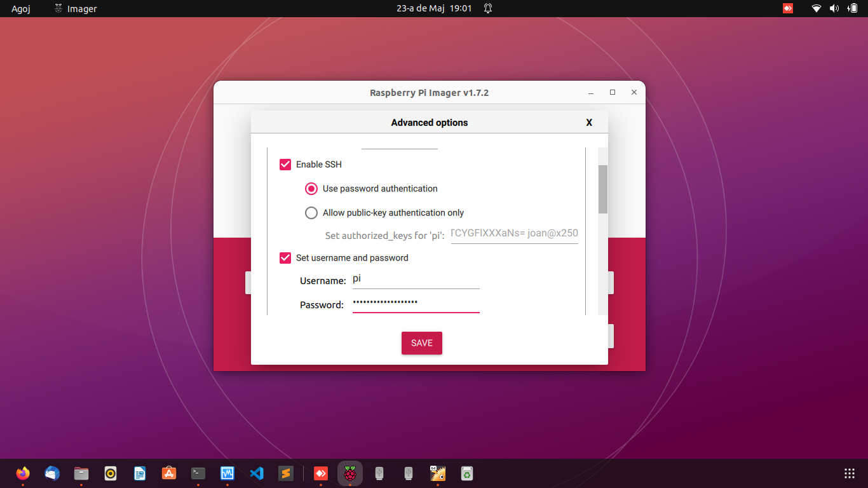The height and width of the screenshot is (488, 868).
Task: Click the "Raspberry Pi Imager v1.7.2" title
Action: 430,93
